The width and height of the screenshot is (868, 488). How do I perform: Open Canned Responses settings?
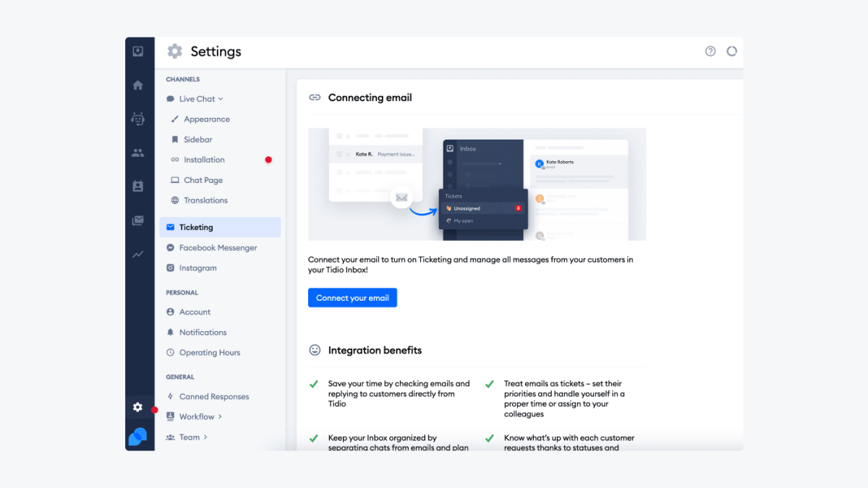click(213, 397)
